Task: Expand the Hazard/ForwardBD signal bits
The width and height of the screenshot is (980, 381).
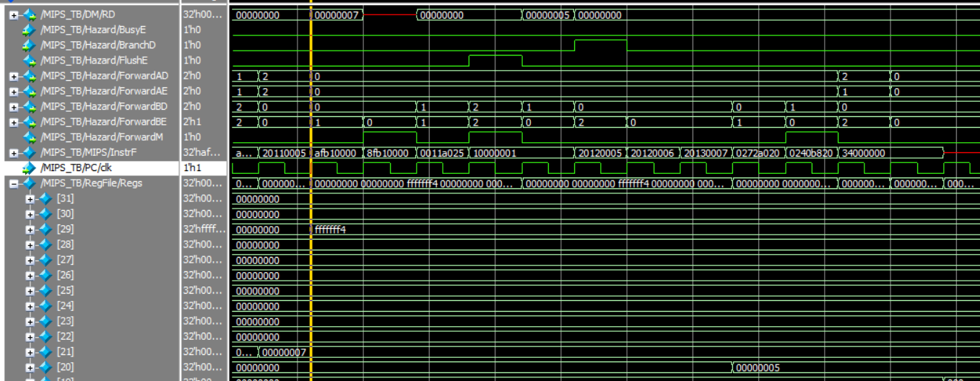Action: [x=14, y=107]
